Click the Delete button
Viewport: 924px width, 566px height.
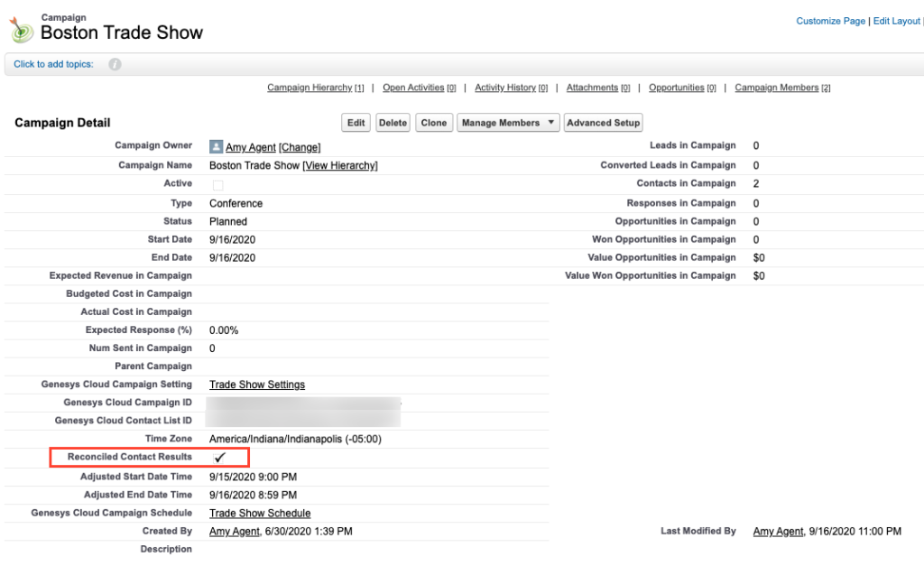coord(393,123)
